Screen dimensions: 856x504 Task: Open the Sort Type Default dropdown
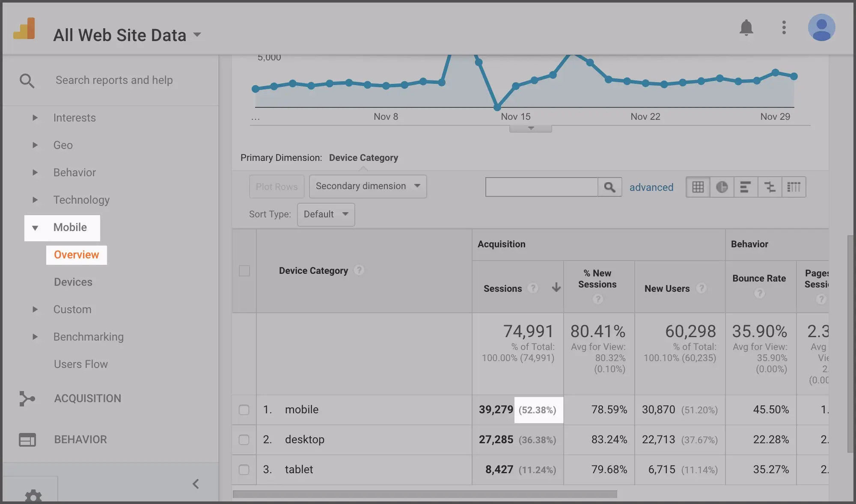[325, 214]
